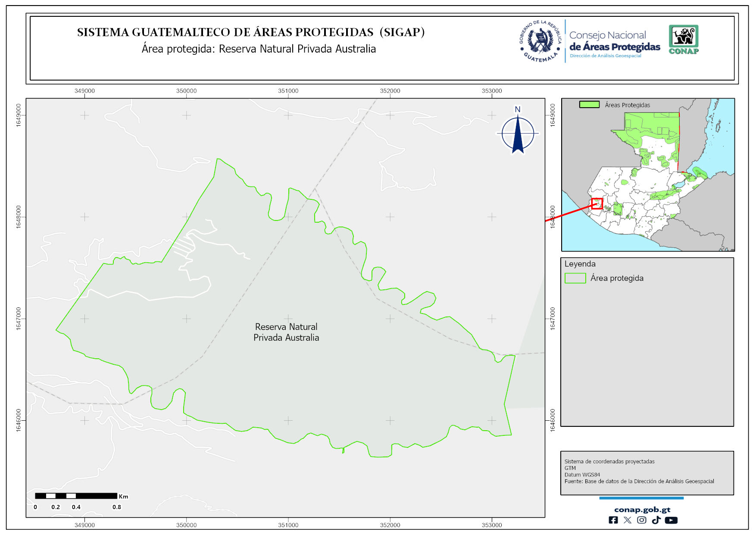
Task: Open the TikTok icon
Action: coord(656,520)
